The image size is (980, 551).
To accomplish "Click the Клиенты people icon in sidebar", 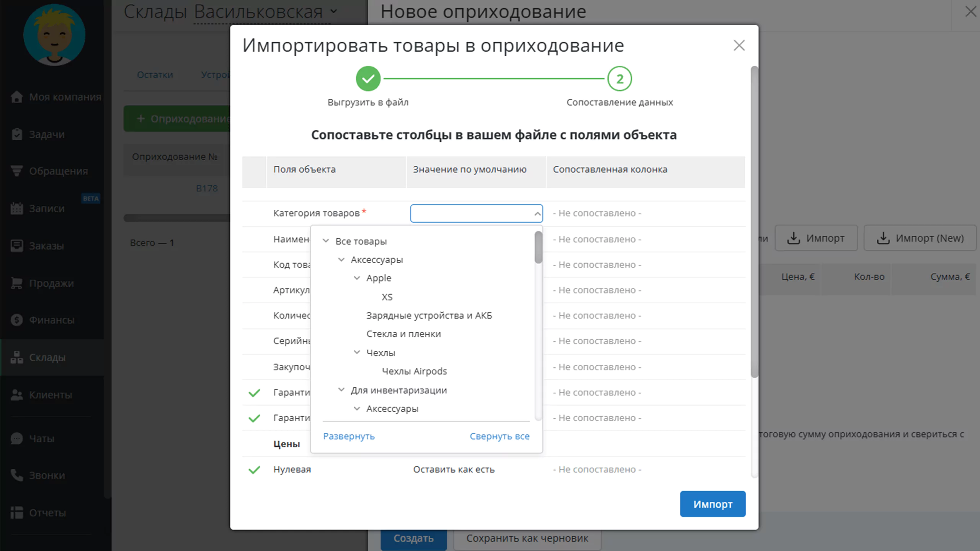I will tap(16, 395).
